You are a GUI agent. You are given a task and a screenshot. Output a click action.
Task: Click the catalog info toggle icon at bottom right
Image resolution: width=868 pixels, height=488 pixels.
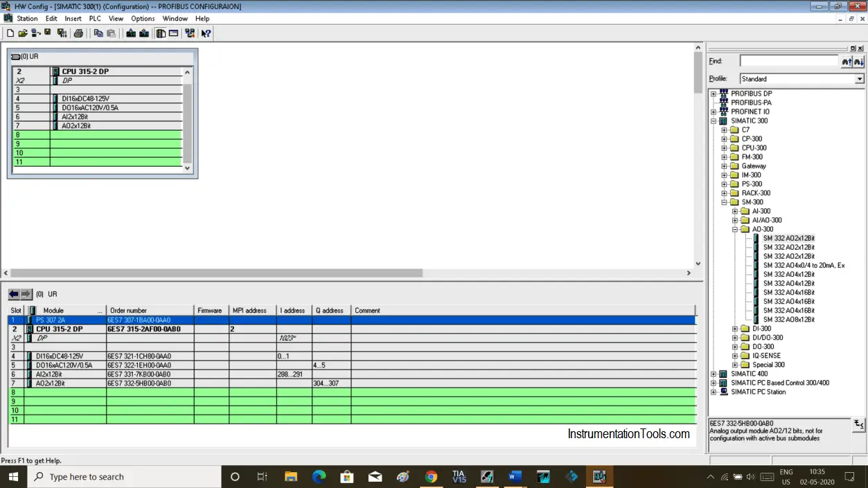859,425
